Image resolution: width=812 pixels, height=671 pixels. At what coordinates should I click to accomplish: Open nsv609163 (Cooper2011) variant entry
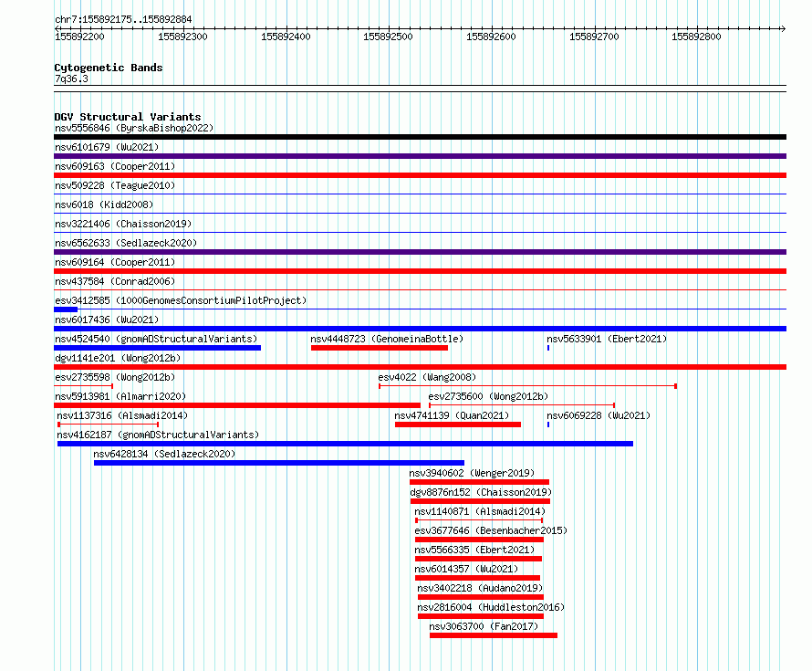pos(115,166)
